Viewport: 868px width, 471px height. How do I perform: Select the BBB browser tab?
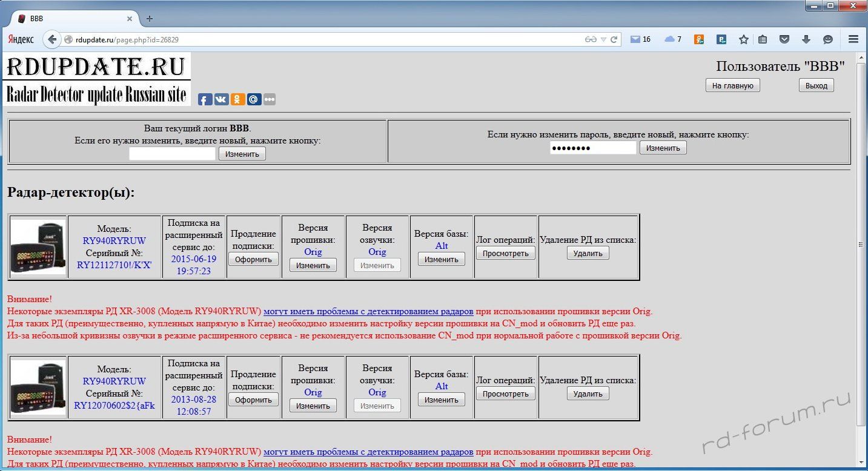(76, 19)
